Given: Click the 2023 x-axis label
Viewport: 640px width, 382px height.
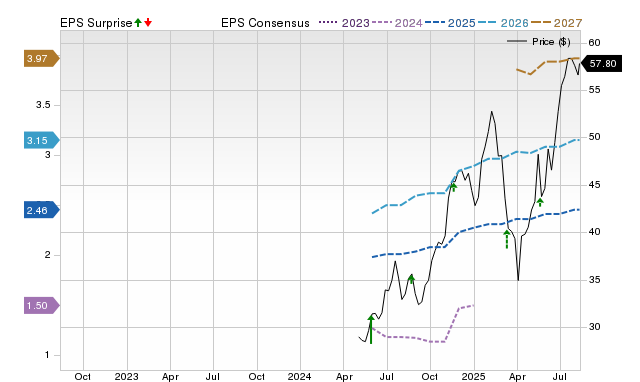Looking at the screenshot, I should tap(127, 376).
